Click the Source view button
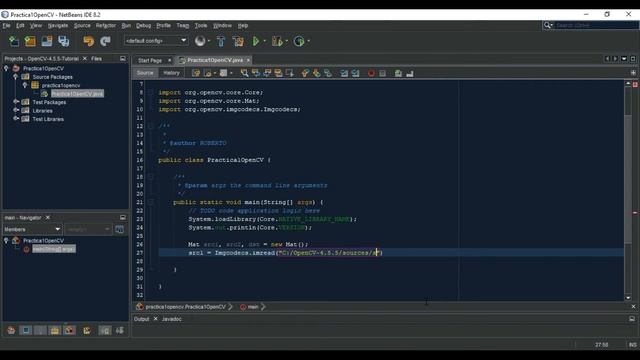The image size is (640, 360). [x=145, y=73]
